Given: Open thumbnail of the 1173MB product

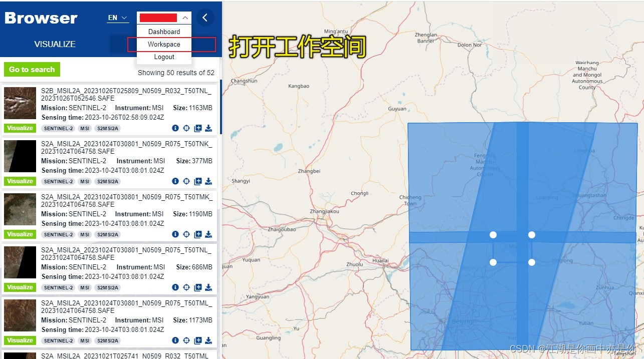Looking at the screenshot, I should pyautogui.click(x=20, y=315).
